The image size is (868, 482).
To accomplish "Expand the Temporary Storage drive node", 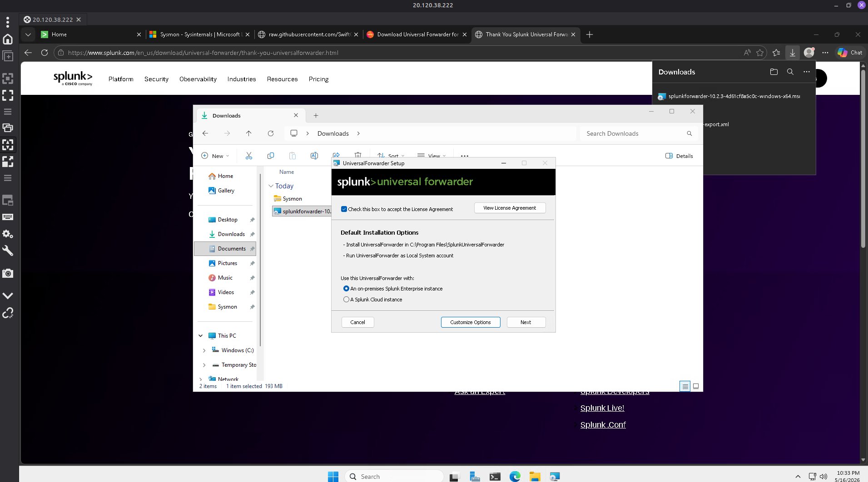I will click(204, 365).
